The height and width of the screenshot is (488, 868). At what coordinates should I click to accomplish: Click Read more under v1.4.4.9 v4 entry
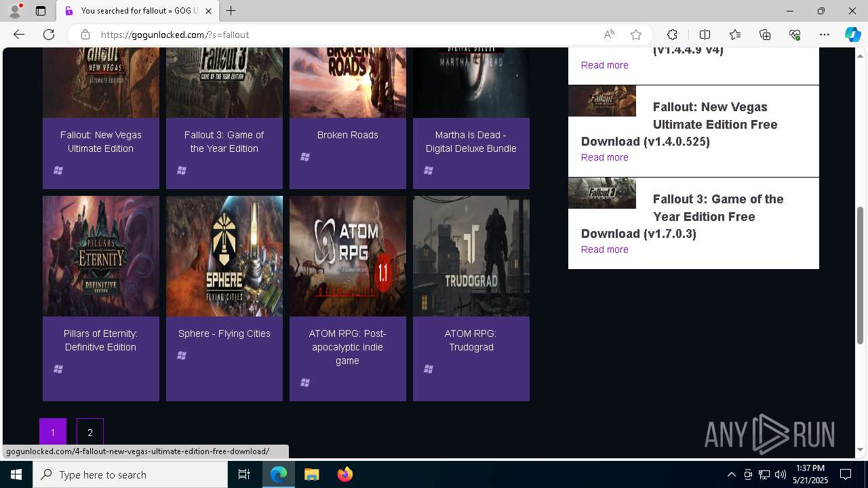click(x=605, y=65)
